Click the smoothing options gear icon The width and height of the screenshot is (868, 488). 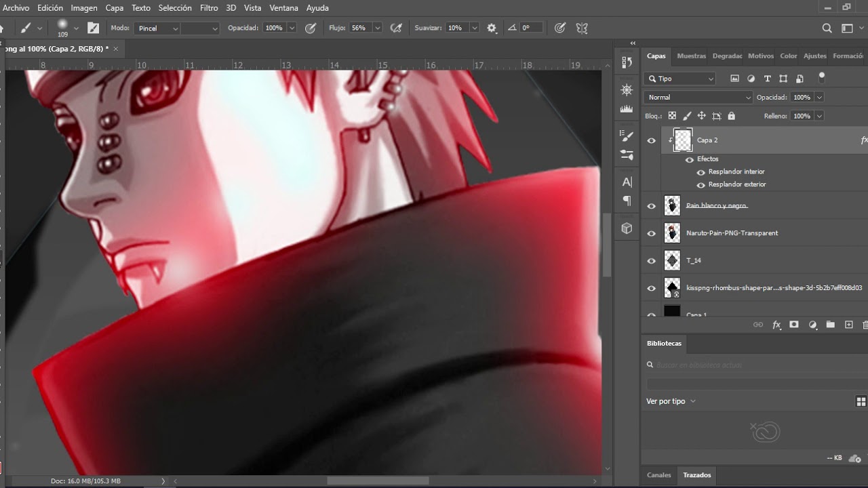(x=492, y=28)
